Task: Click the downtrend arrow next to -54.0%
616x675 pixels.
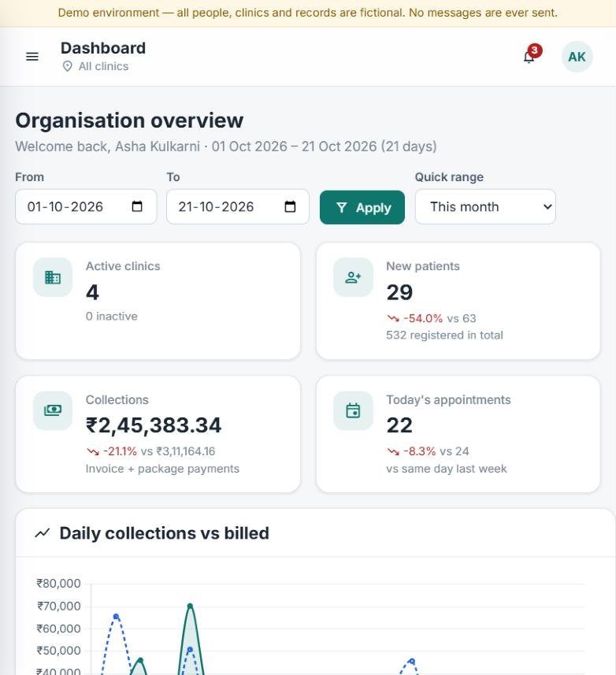Action: click(393, 318)
